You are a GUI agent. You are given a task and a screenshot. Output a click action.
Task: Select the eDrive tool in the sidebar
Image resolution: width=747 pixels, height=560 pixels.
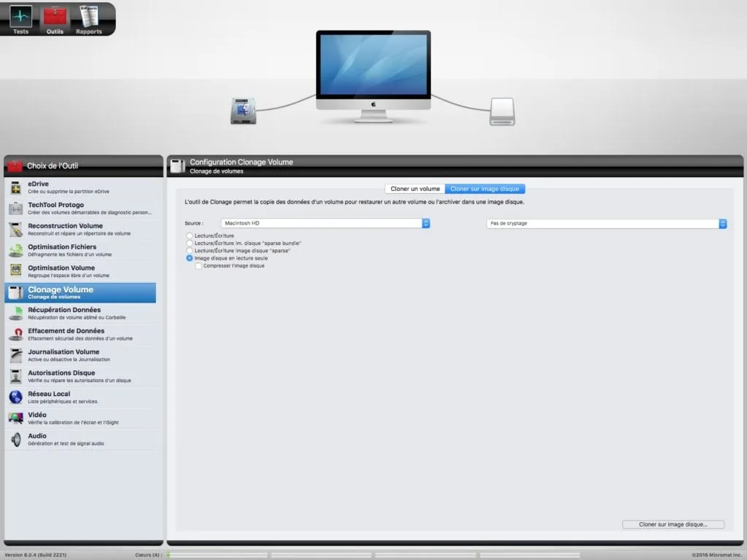point(80,187)
